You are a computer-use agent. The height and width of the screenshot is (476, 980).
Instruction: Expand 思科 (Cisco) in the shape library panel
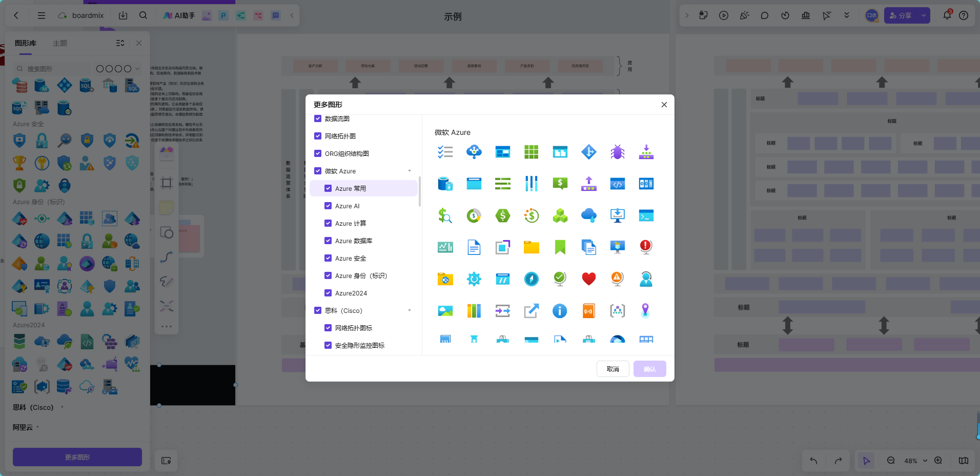63,407
